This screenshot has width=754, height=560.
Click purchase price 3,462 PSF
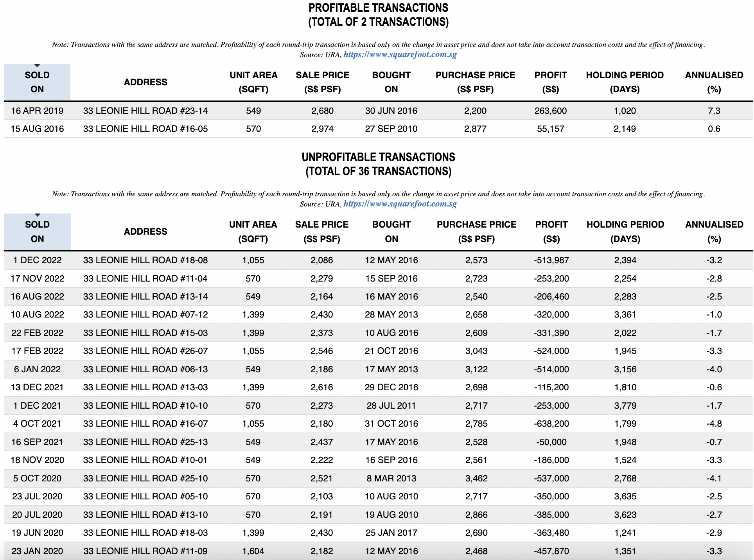pos(476,478)
